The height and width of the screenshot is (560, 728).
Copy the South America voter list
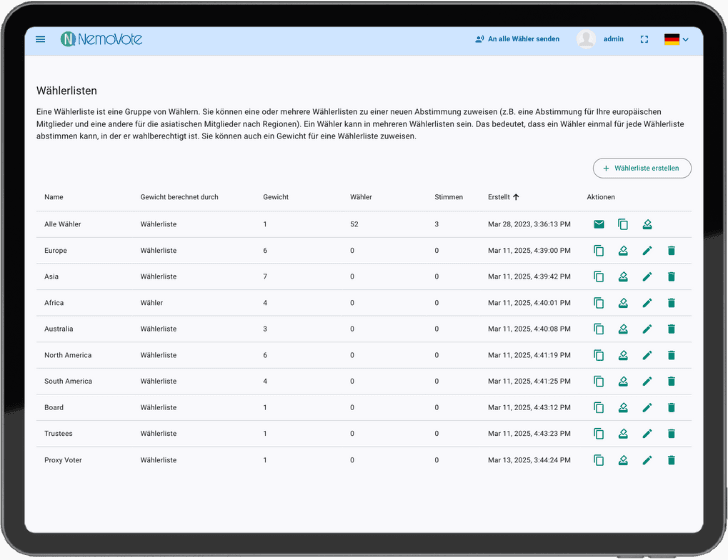coord(599,381)
